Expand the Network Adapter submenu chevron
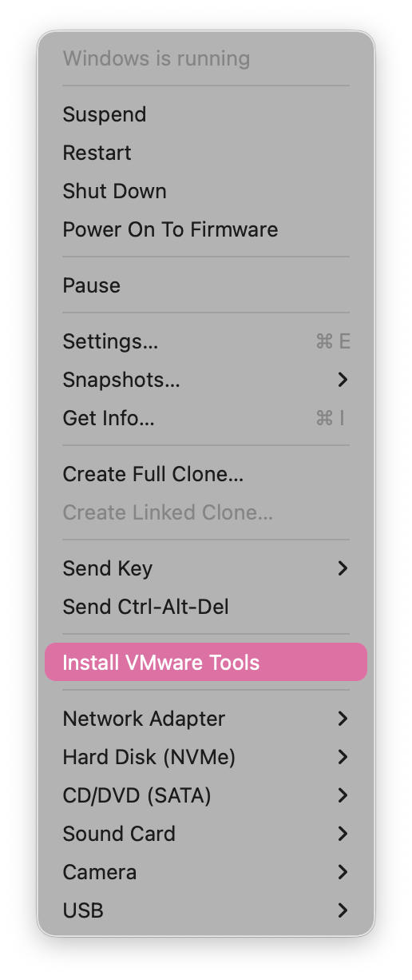Image resolution: width=412 pixels, height=980 pixels. [343, 719]
